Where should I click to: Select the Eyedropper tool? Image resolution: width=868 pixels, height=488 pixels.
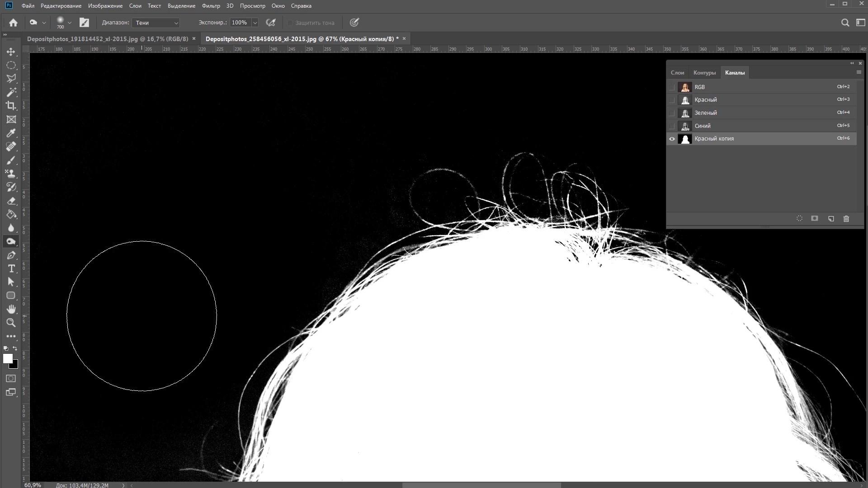point(11,133)
